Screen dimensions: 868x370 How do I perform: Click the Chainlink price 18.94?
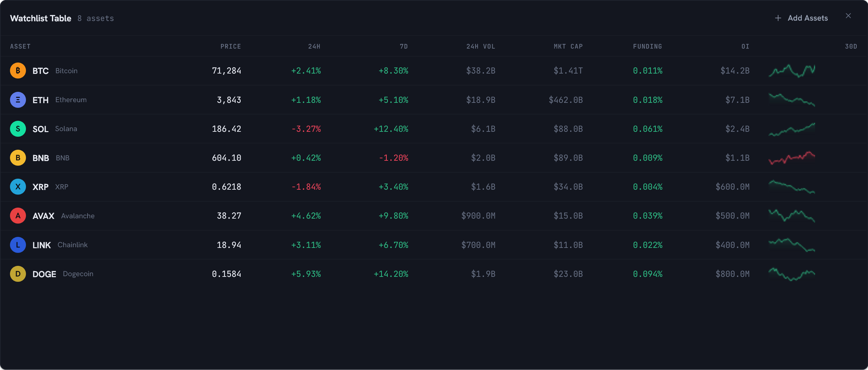click(x=229, y=245)
